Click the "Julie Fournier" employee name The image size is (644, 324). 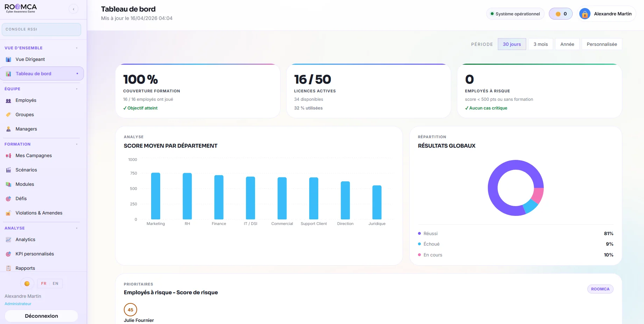pos(139,321)
